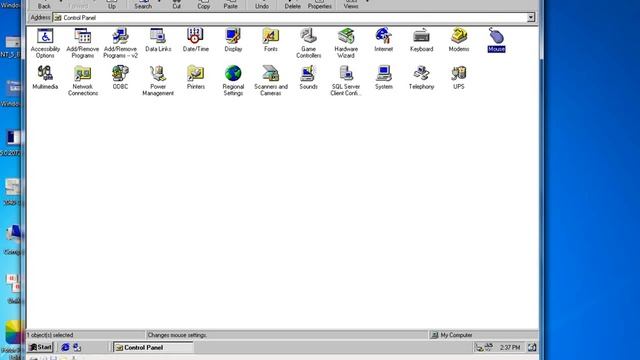Expand the Address bar dropdown
The image size is (640, 360).
pos(531,18)
